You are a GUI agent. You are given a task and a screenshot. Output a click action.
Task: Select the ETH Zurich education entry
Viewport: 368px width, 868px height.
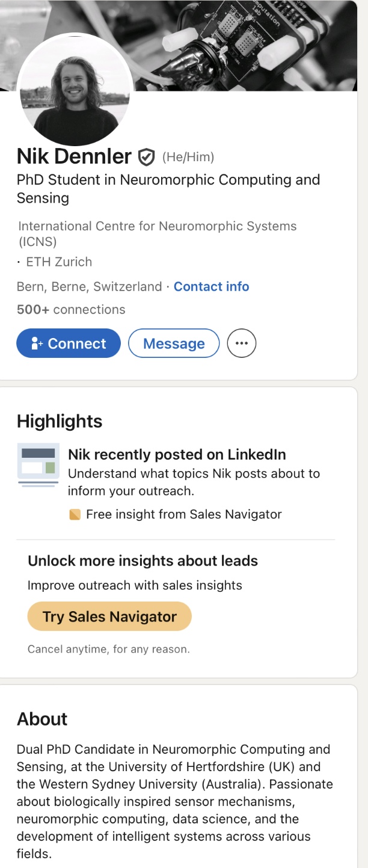59,262
